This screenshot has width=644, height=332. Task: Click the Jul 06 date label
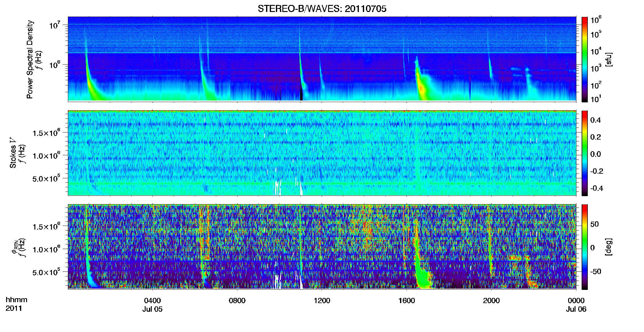click(576, 309)
